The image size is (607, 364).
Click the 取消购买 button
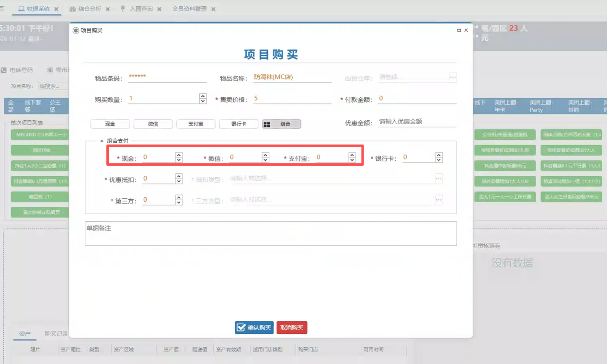pos(292,328)
